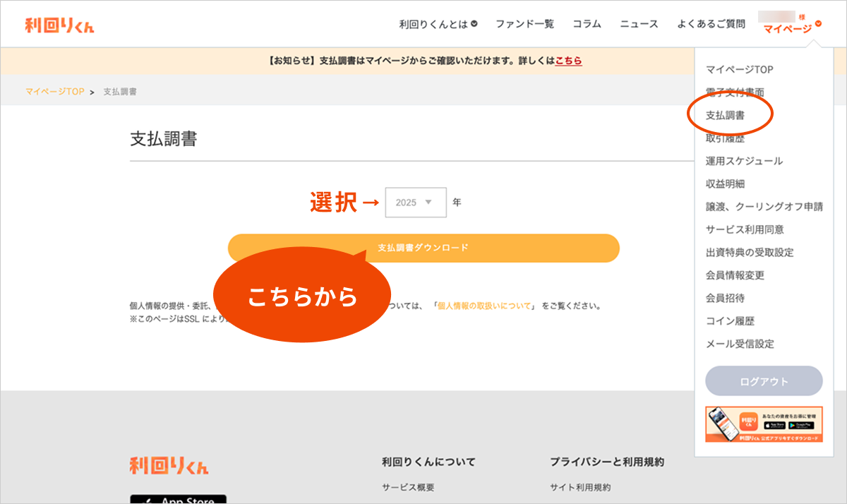Viewport: 847px width, 504px height.
Task: Open 運用スケジュール from my page menu
Action: 744,161
